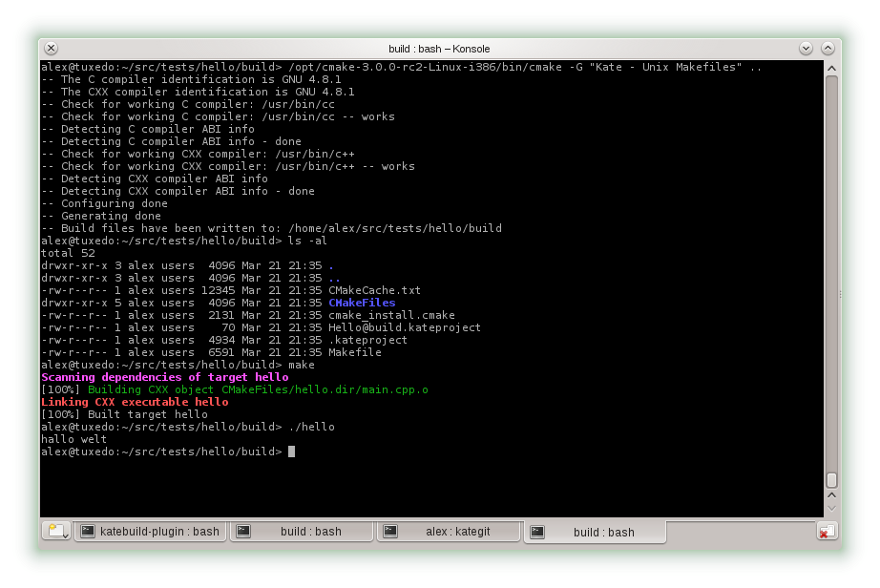This screenshot has height=588, width=880.
Task: Open a new tab with the new-tab icon
Action: [x=55, y=531]
